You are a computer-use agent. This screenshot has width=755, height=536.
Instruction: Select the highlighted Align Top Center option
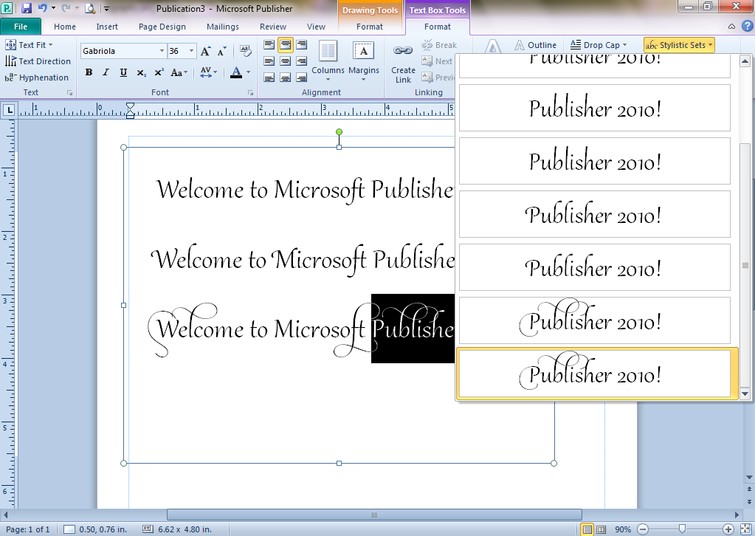(x=286, y=45)
